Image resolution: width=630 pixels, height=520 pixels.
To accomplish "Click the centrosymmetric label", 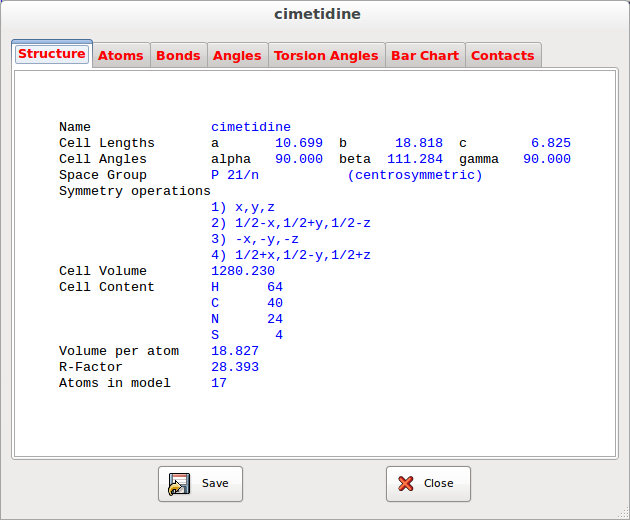I will coord(415,175).
